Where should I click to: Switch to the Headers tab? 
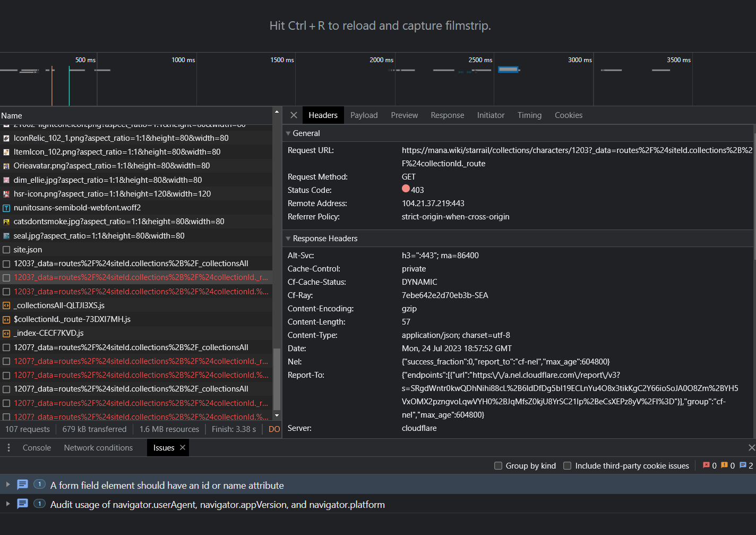(x=323, y=115)
